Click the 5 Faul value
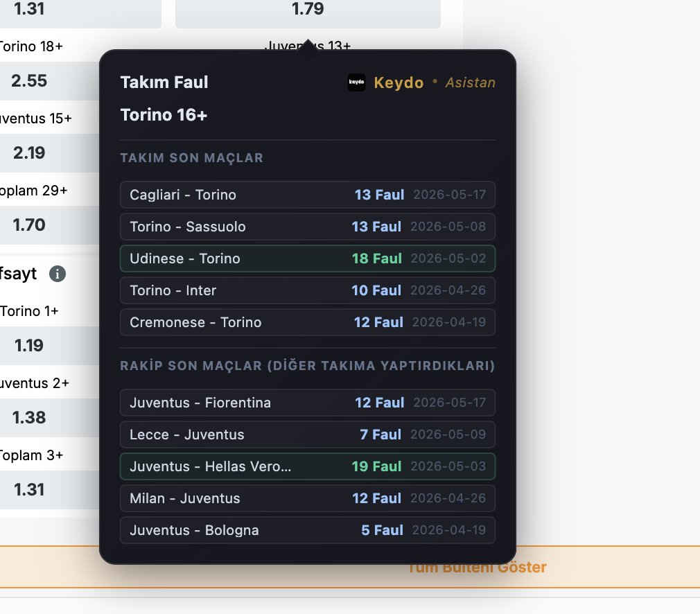Image resolution: width=700 pixels, height=614 pixels. 382,530
